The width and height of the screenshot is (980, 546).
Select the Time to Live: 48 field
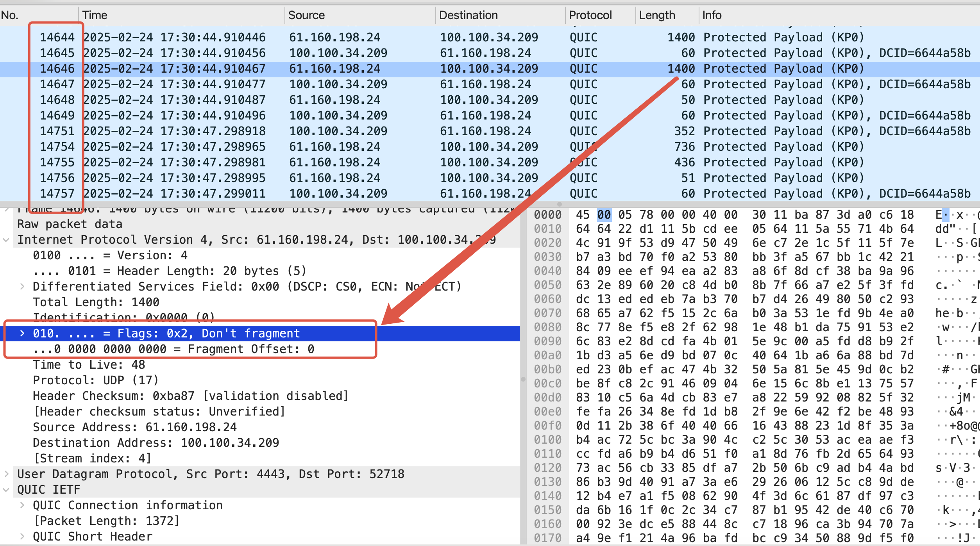point(89,365)
